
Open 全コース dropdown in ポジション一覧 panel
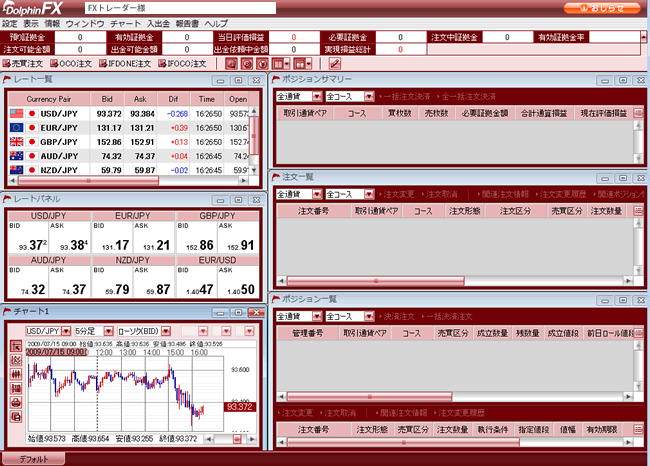(x=369, y=316)
